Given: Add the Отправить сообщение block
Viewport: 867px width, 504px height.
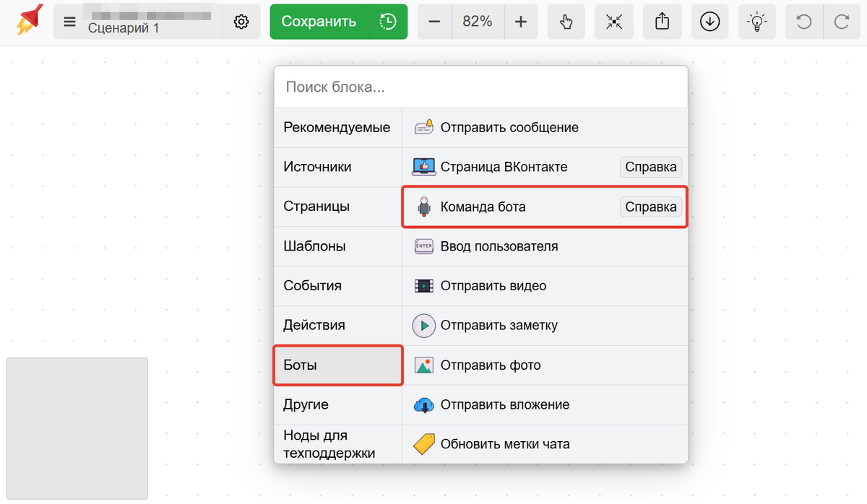Looking at the screenshot, I should 545,128.
